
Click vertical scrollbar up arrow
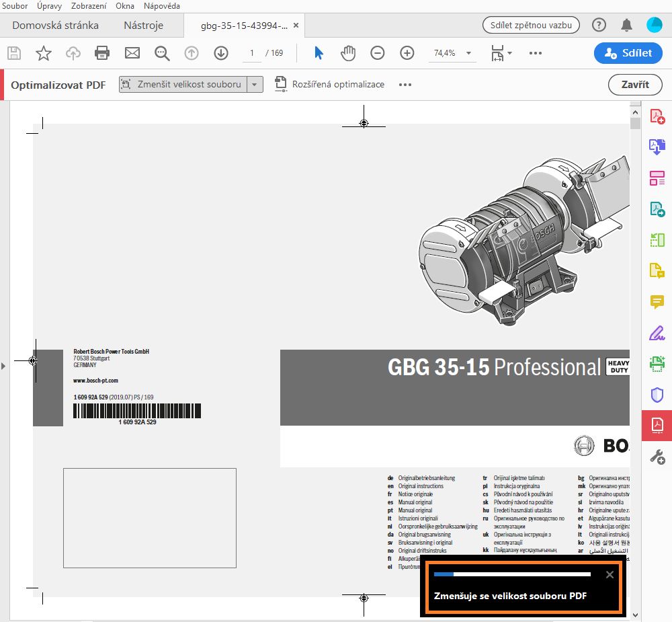(635, 112)
